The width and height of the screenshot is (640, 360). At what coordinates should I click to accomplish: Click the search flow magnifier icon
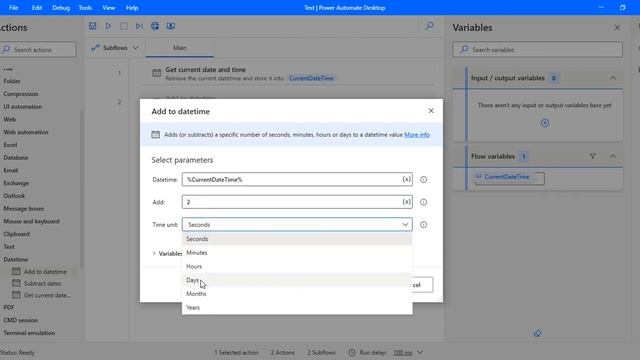pyautogui.click(x=429, y=26)
